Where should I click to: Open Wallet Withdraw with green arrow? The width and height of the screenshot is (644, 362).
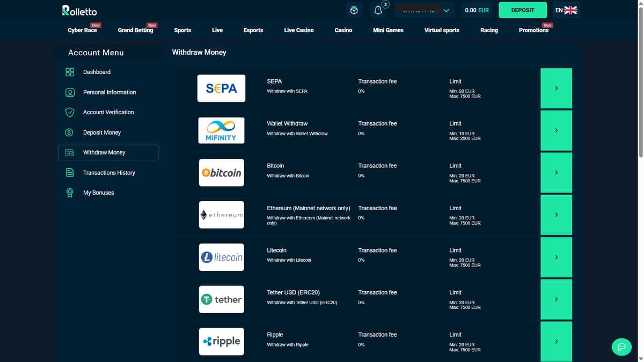tap(556, 130)
